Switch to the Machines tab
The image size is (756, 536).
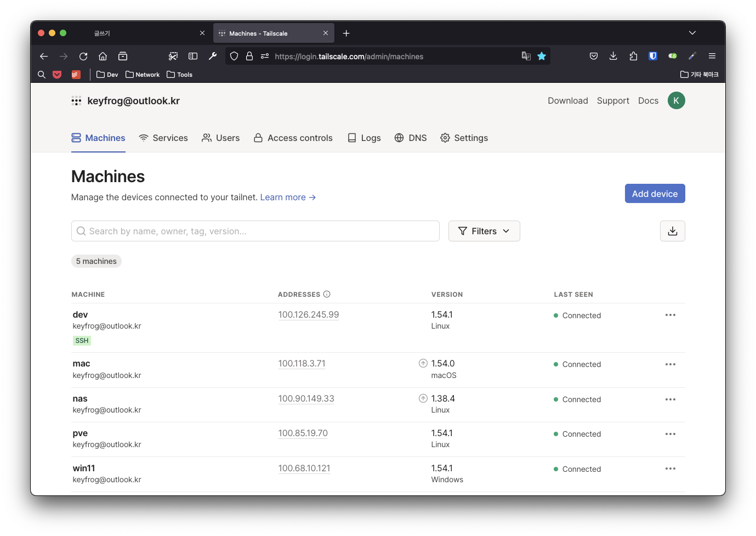[x=99, y=138]
